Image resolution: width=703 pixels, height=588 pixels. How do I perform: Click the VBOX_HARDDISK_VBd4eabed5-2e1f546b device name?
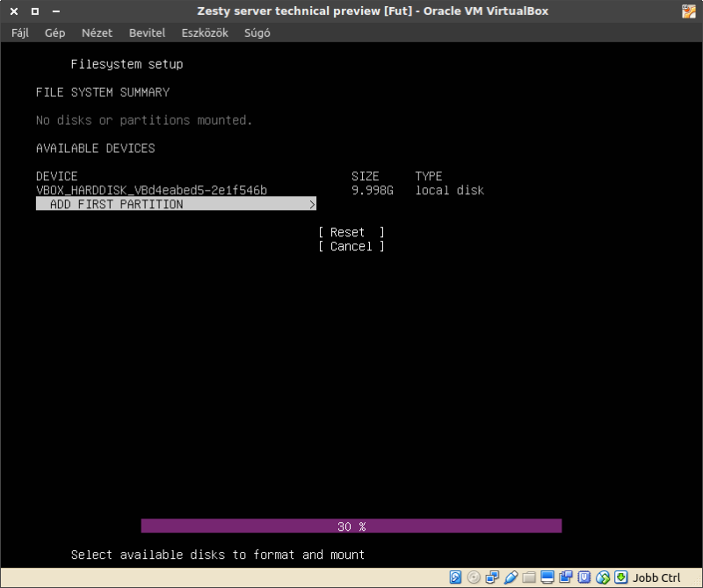point(151,190)
